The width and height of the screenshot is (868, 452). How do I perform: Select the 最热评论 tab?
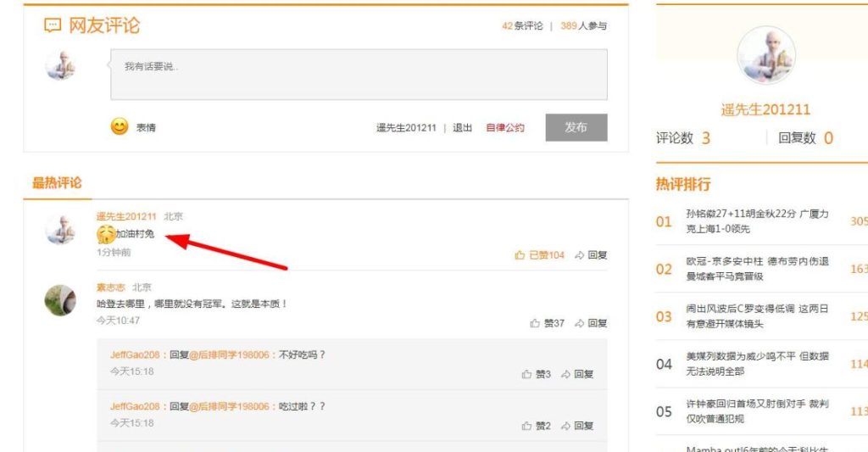tap(57, 182)
